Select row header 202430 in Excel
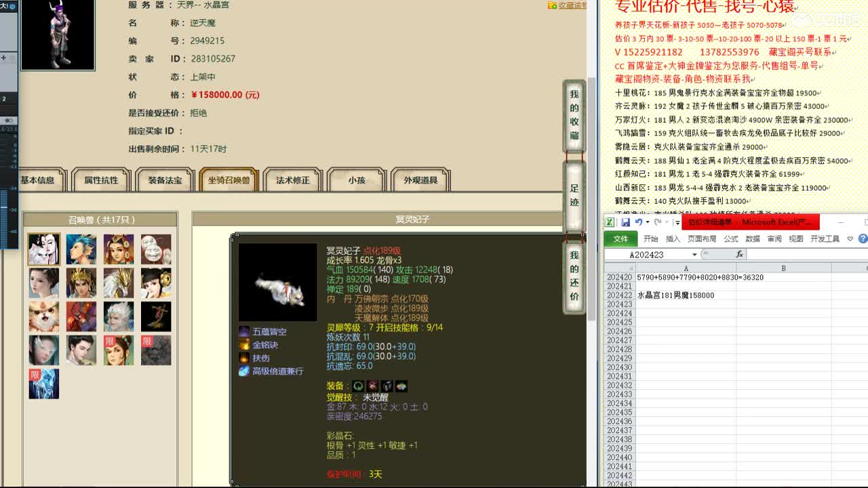 (620, 367)
